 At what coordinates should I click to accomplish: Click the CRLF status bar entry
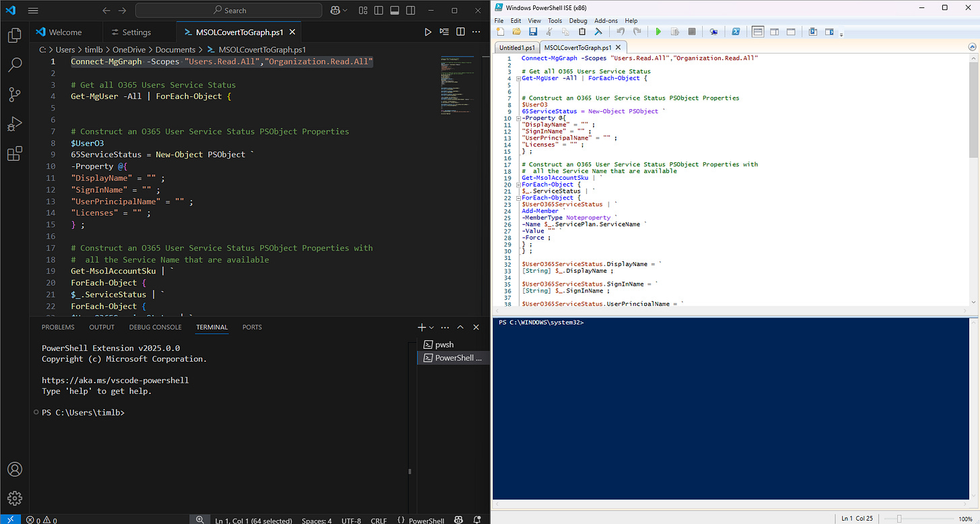tap(378, 520)
